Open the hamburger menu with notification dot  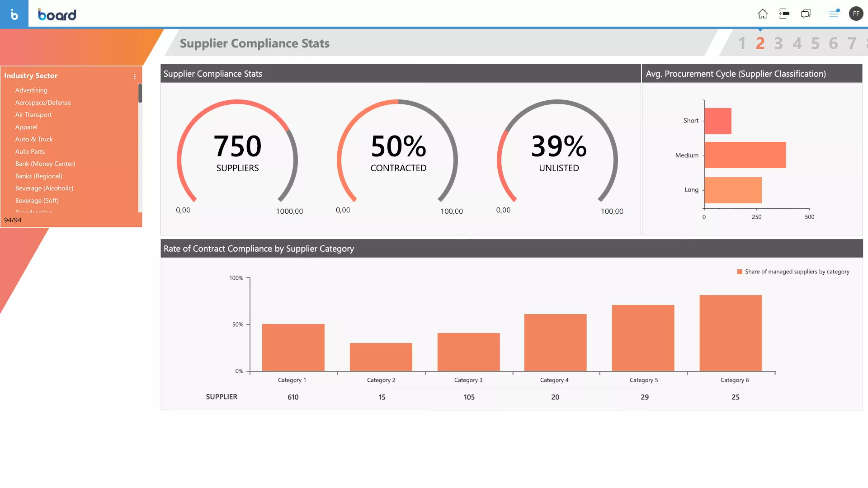834,14
